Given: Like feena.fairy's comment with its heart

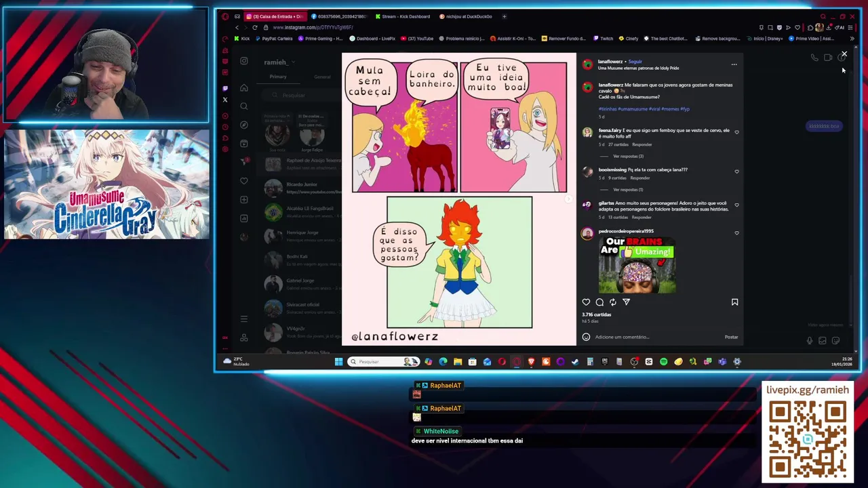Looking at the screenshot, I should pos(736,133).
